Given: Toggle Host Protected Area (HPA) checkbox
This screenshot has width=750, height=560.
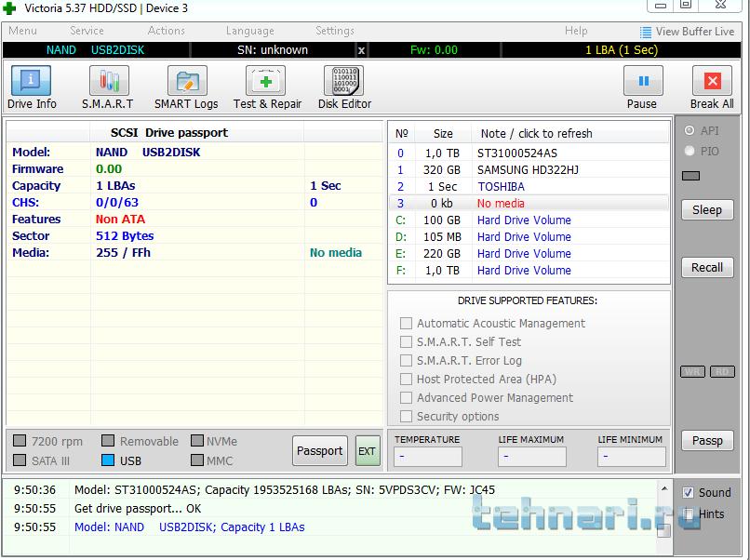Looking at the screenshot, I should (x=406, y=380).
